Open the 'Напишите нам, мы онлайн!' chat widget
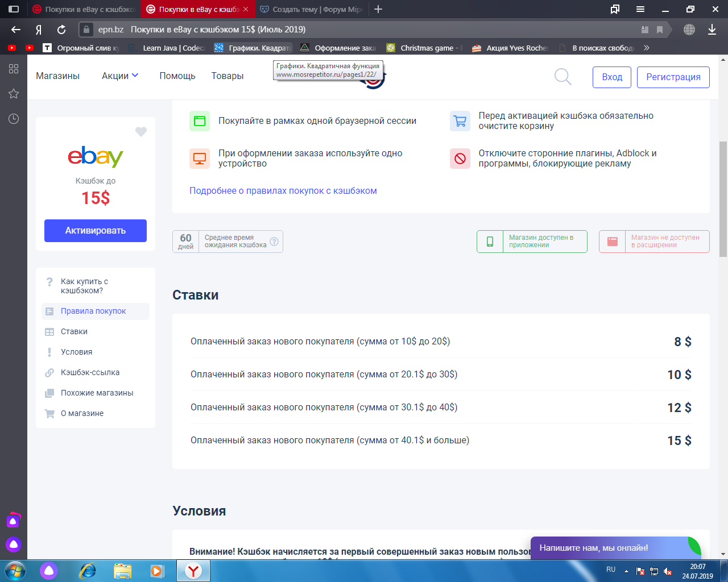 coord(616,548)
